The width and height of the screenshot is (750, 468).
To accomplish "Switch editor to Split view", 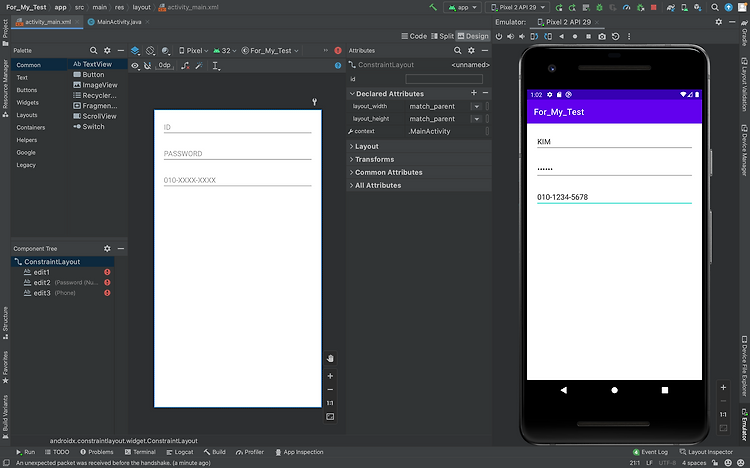I will tap(442, 36).
